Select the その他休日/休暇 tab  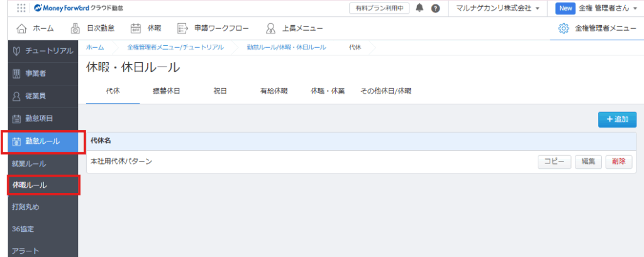point(385,91)
